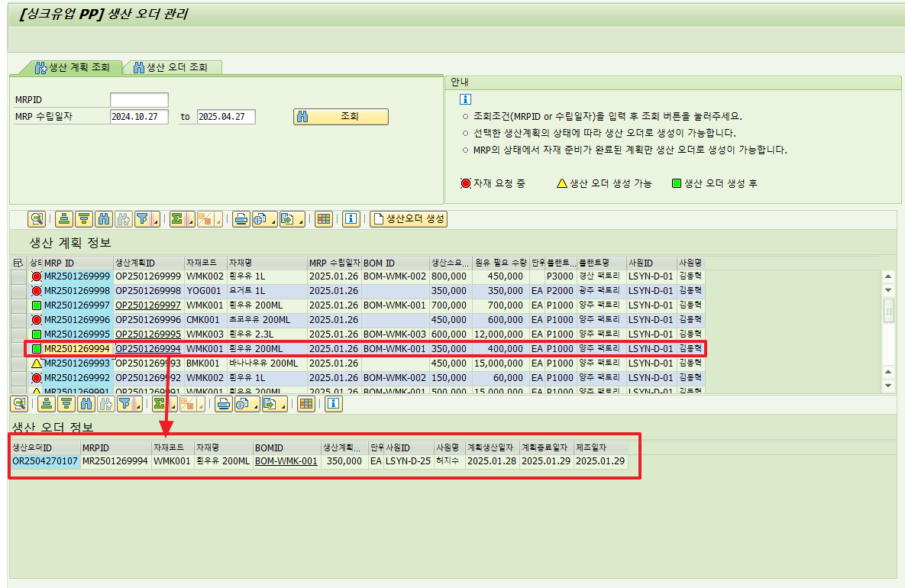Viewport: 905px width, 588px height.
Task: Click 생산오더ID column header
Action: point(45,447)
